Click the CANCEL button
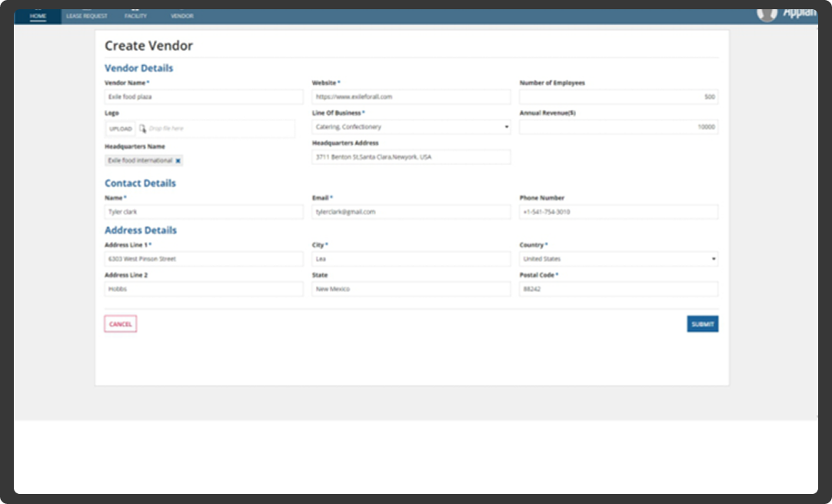 pyautogui.click(x=120, y=323)
